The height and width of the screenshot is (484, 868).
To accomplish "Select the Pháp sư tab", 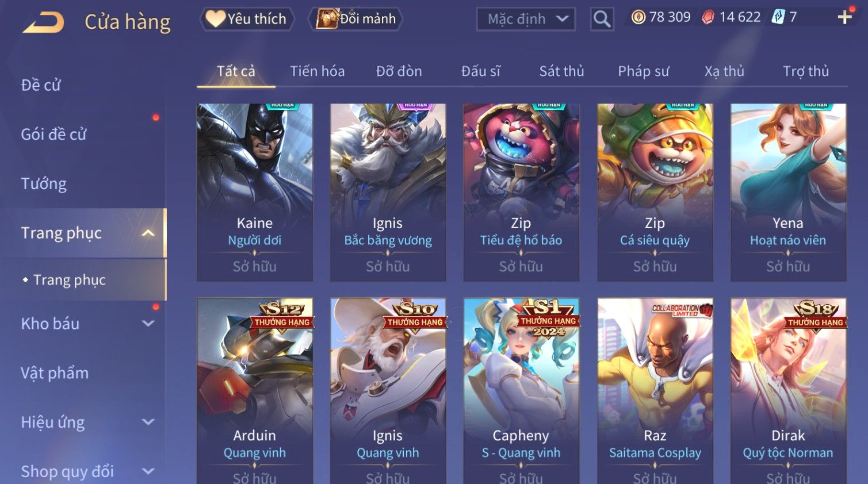I will [643, 71].
